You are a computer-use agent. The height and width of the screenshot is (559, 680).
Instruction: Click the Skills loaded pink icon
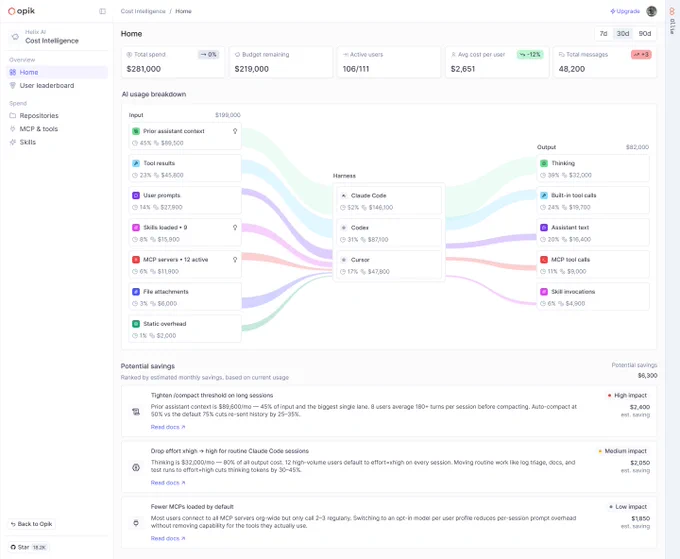[136, 227]
